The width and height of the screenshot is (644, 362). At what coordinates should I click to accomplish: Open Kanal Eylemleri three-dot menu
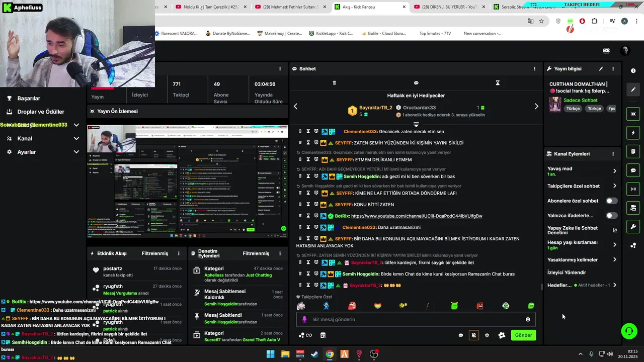point(613,154)
